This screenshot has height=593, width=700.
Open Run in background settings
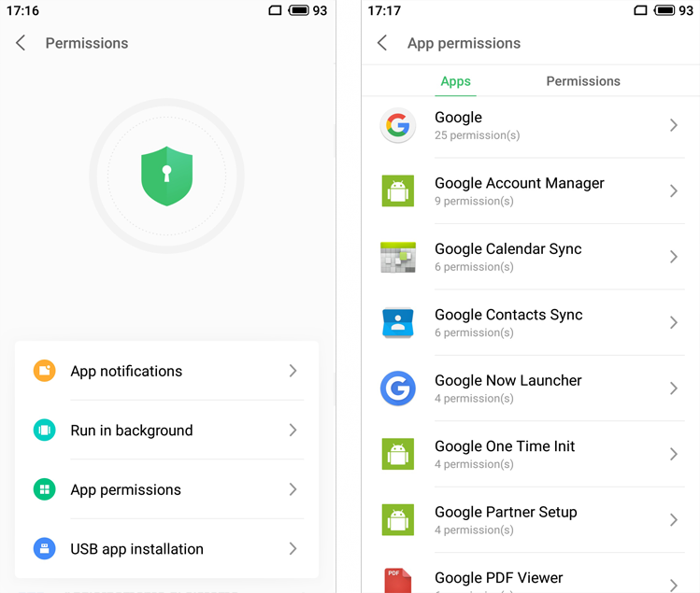click(x=166, y=431)
